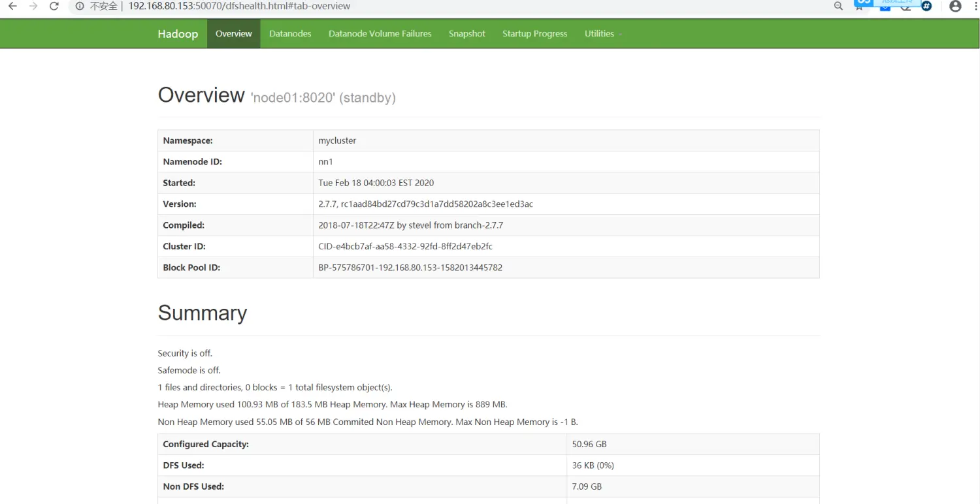Open the Datanodes tab
Viewport: 980px width, 504px height.
[290, 33]
